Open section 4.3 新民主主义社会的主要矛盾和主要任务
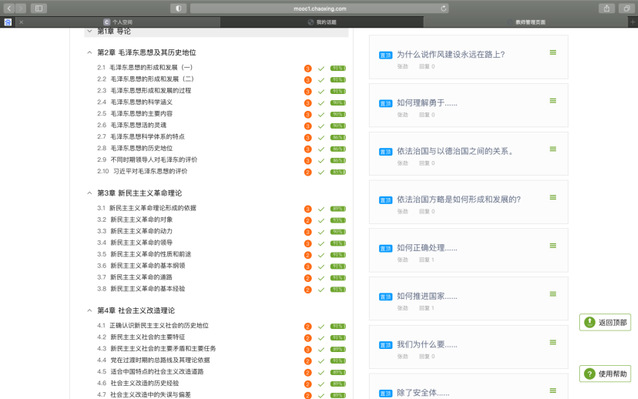Screen dimensions: 638x399 156,349
